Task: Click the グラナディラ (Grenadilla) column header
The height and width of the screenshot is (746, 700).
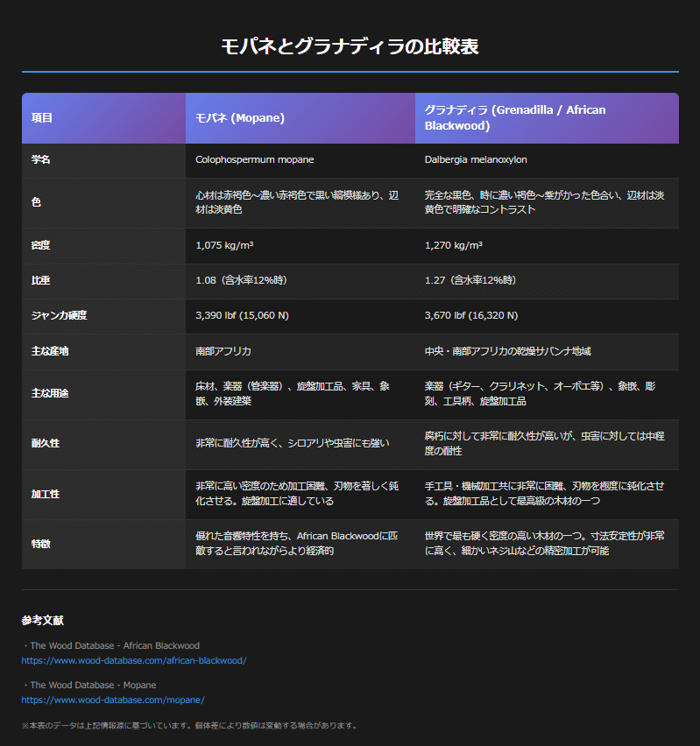Action: pos(515,118)
